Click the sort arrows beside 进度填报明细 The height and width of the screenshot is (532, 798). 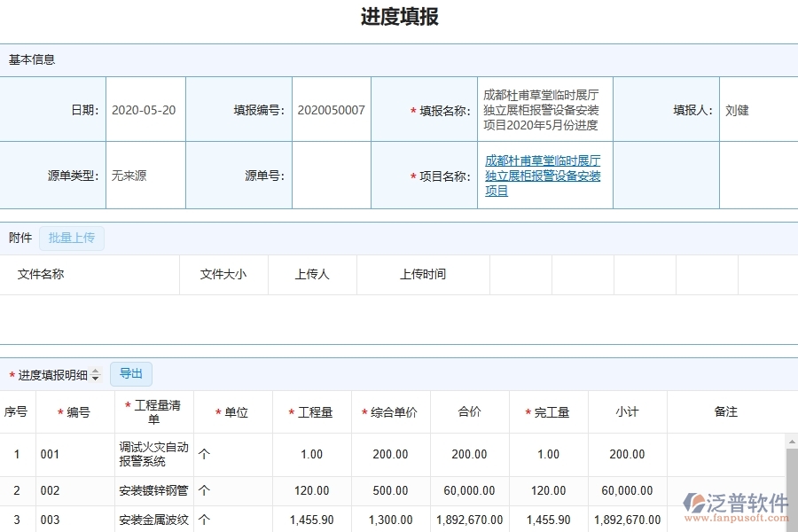[x=95, y=374]
